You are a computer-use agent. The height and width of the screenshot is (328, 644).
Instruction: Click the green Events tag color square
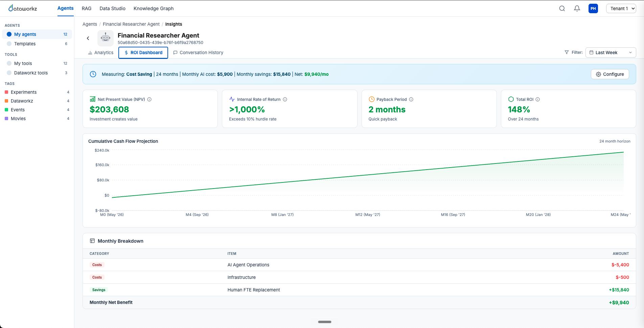pyautogui.click(x=6, y=110)
